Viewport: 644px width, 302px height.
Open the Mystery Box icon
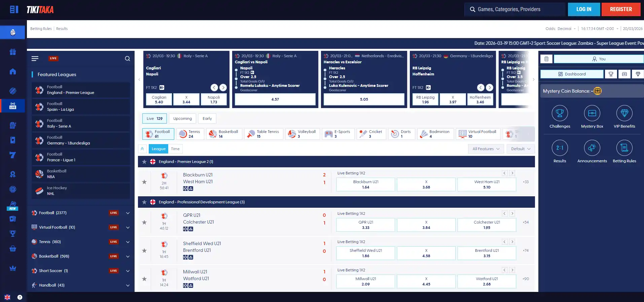pyautogui.click(x=592, y=113)
